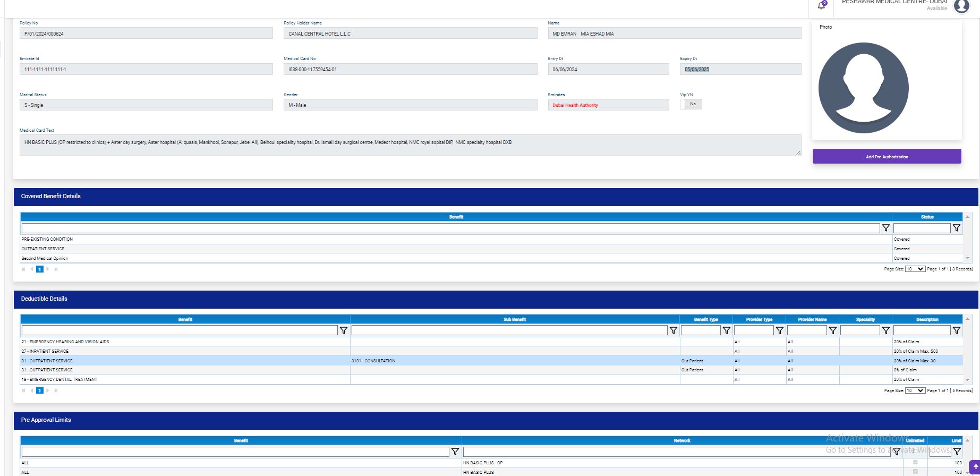Sort Deductible table by Speciality header
The image size is (980, 476).
pos(865,320)
